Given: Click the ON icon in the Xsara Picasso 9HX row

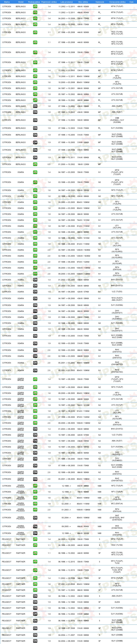Looking at the screenshot, I should tap(35, 526).
